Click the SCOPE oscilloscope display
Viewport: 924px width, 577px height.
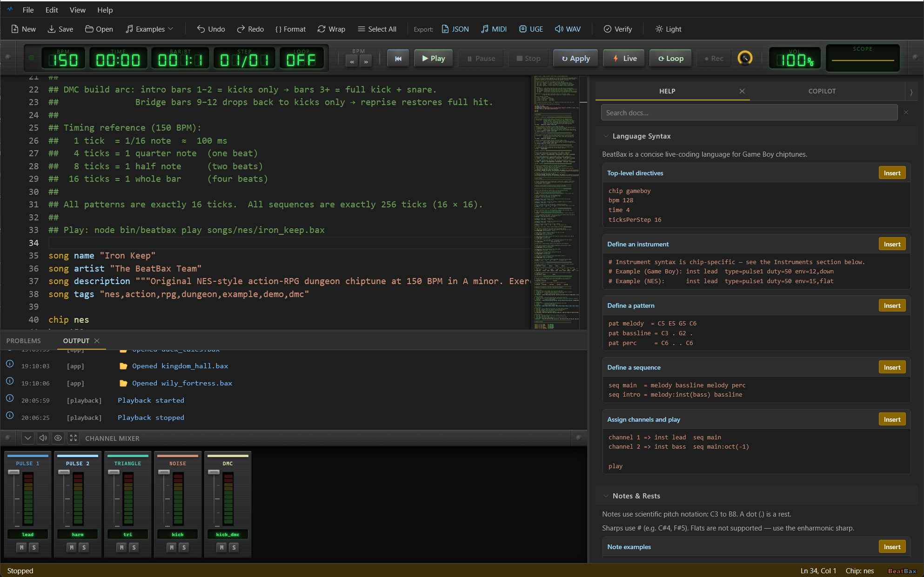coord(863,58)
